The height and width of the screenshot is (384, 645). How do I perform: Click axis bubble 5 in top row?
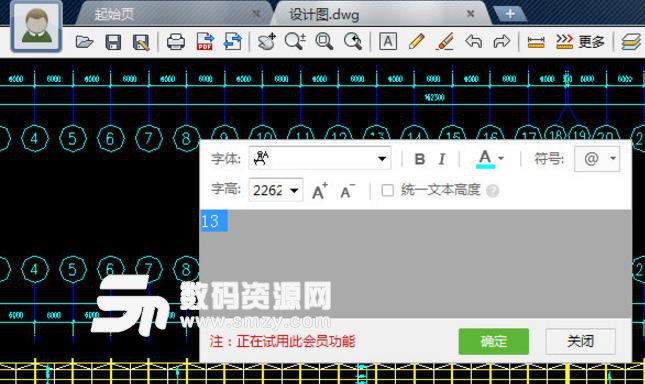click(73, 138)
